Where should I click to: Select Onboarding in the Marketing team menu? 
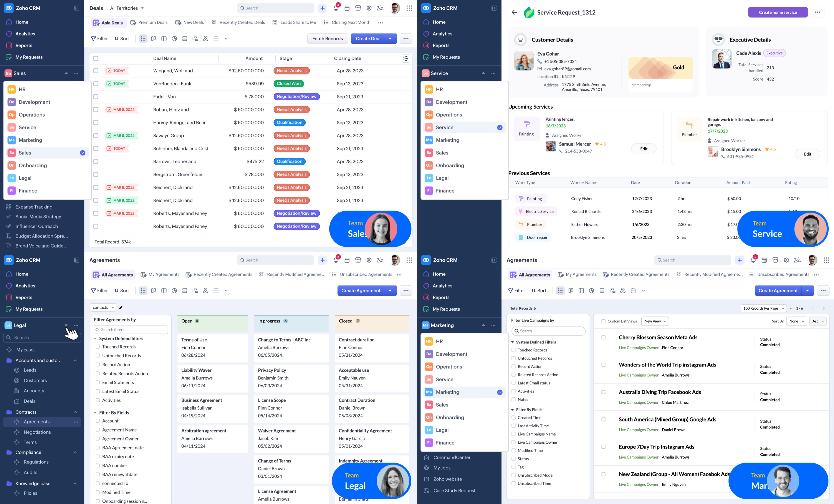[450, 417]
